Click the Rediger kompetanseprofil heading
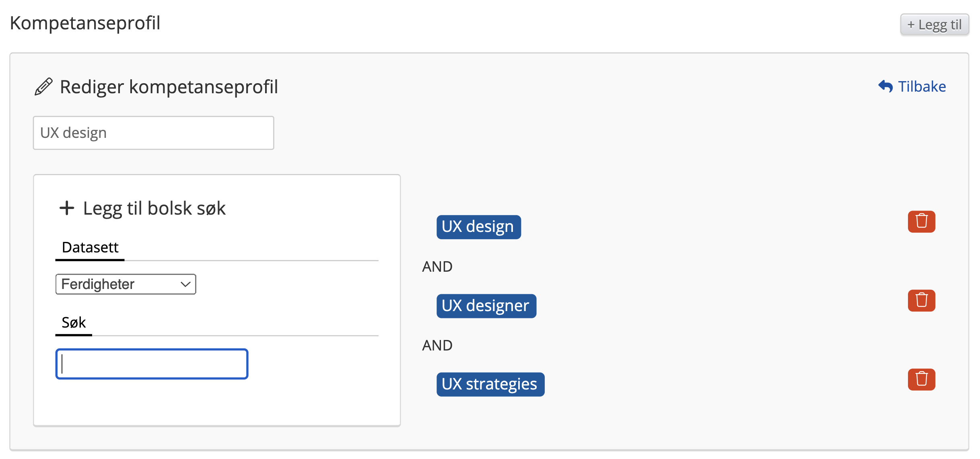This screenshot has width=980, height=459. pos(169,87)
